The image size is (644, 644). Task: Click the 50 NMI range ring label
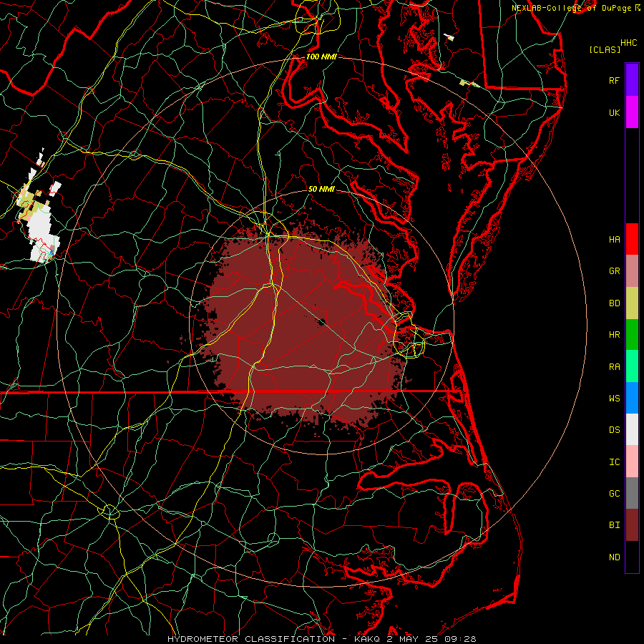(x=321, y=189)
